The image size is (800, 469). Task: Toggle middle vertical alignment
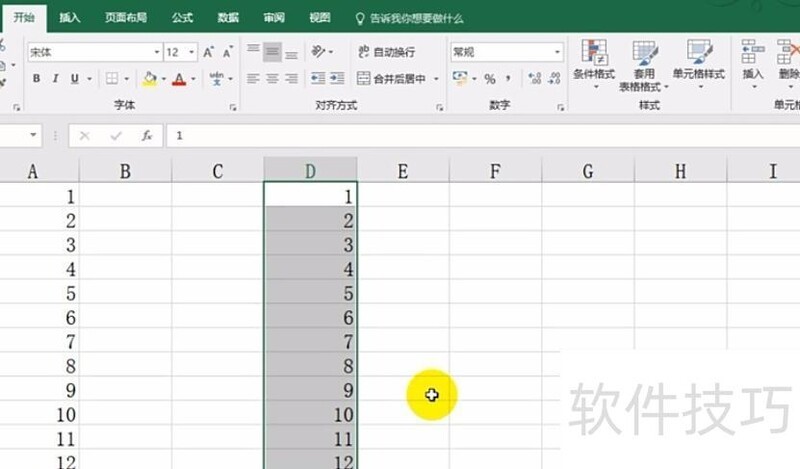pos(272,52)
